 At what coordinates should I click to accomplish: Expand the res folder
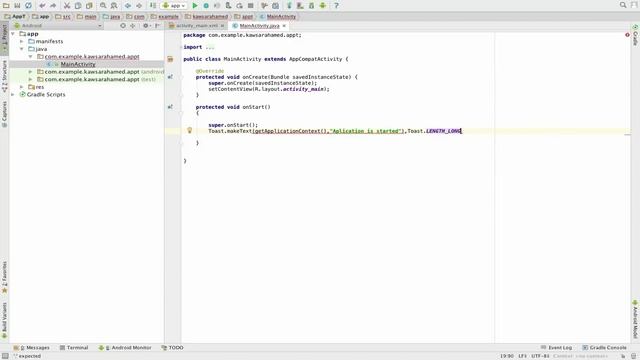pos(22,87)
